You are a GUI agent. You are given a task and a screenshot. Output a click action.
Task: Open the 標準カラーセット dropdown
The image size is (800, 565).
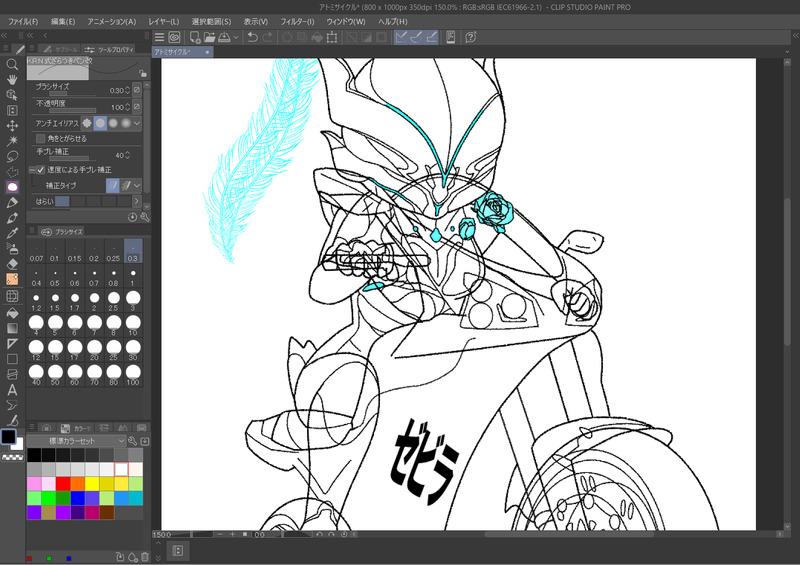coord(77,441)
